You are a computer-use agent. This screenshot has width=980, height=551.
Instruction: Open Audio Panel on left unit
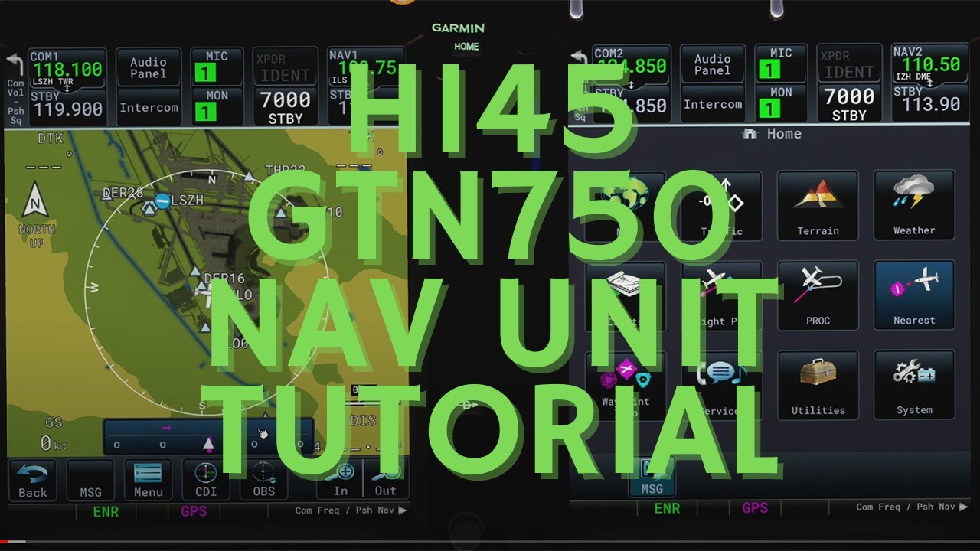coord(148,67)
